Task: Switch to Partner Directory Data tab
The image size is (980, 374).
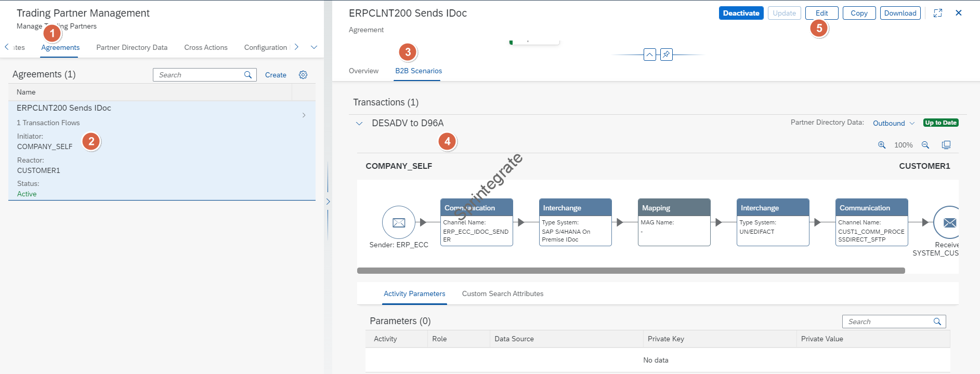Action: 132,47
